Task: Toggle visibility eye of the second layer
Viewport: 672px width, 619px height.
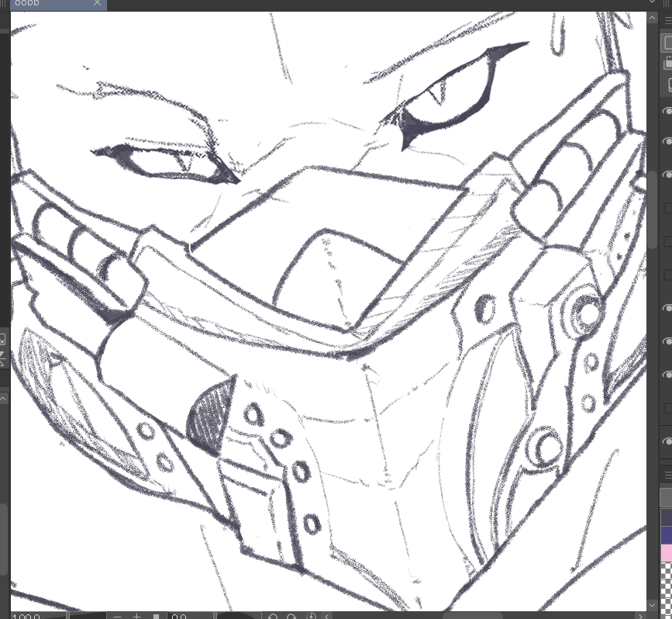Action: (x=667, y=141)
